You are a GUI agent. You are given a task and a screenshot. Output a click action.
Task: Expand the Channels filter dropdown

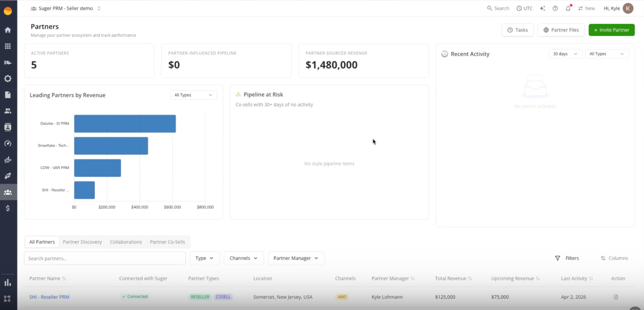(244, 258)
